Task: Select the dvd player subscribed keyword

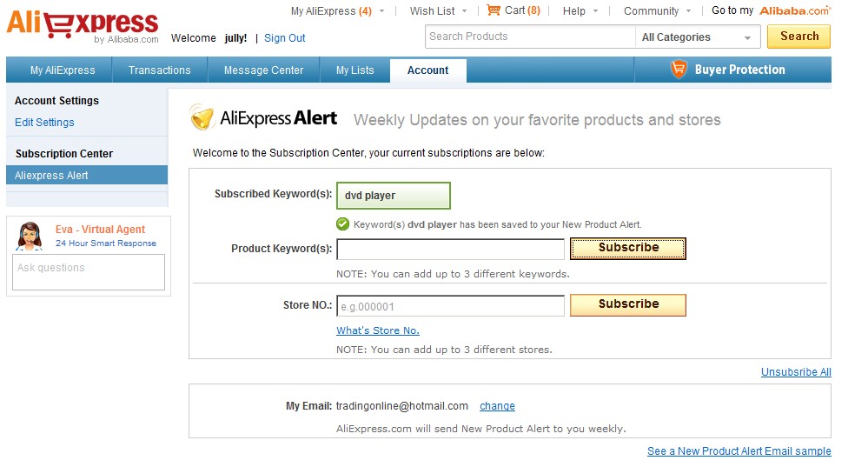Action: pos(394,196)
